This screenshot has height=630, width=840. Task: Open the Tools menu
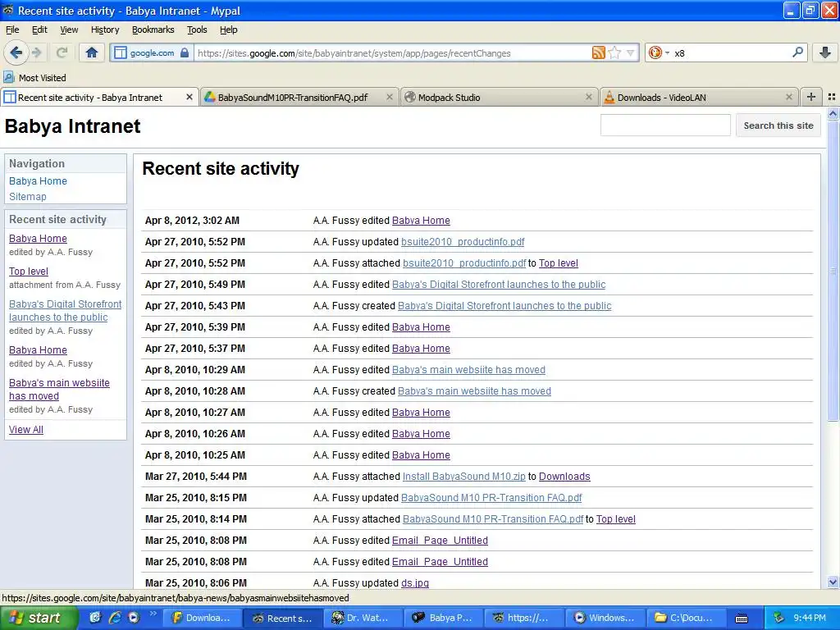197,30
